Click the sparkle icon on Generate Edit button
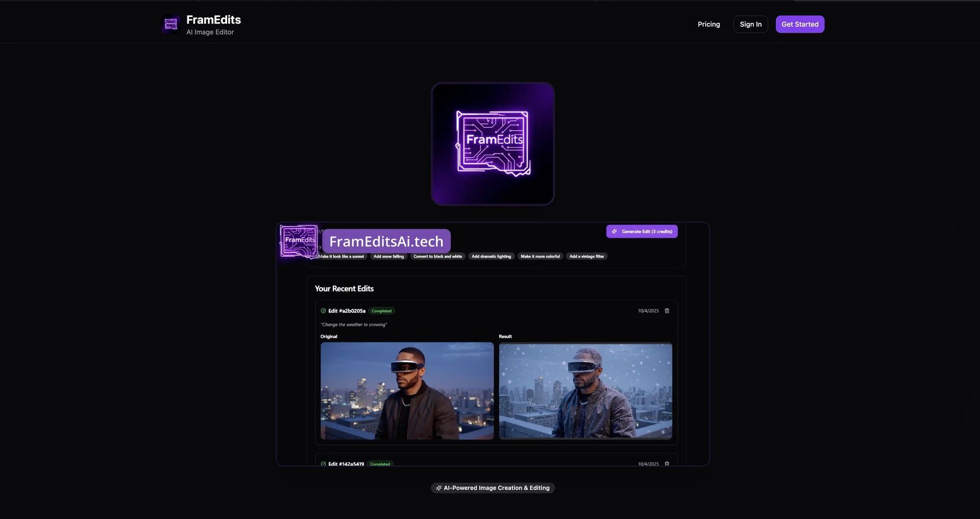 pos(614,231)
